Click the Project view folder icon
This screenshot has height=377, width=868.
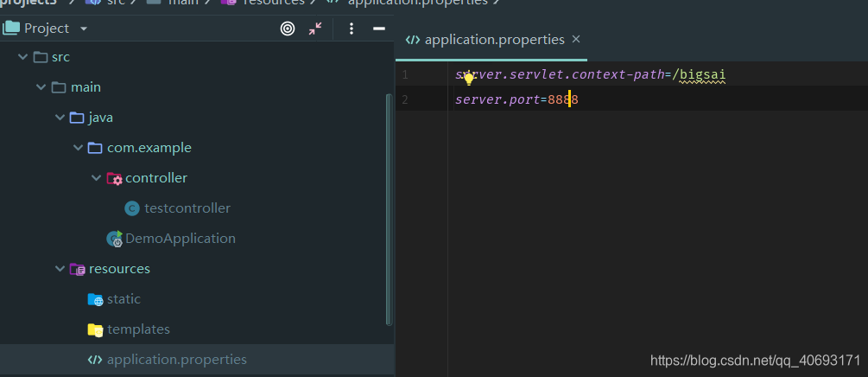coord(11,29)
